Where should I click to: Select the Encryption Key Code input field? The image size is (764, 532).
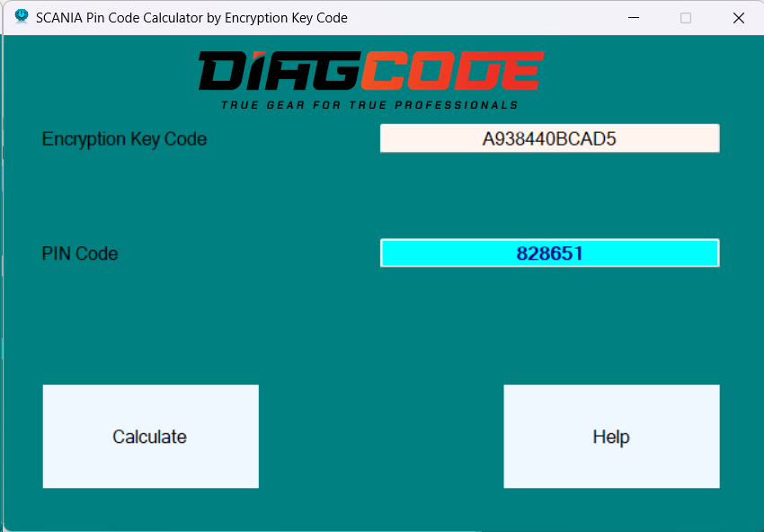[x=549, y=137]
